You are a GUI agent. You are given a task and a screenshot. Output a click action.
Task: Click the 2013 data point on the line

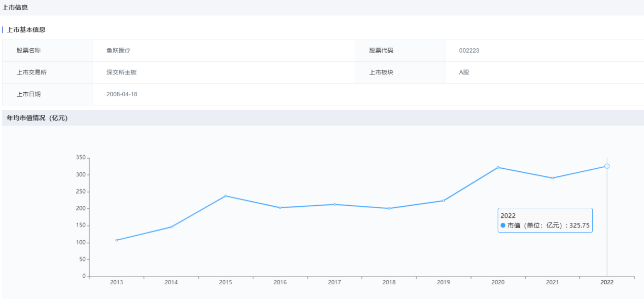(x=117, y=240)
